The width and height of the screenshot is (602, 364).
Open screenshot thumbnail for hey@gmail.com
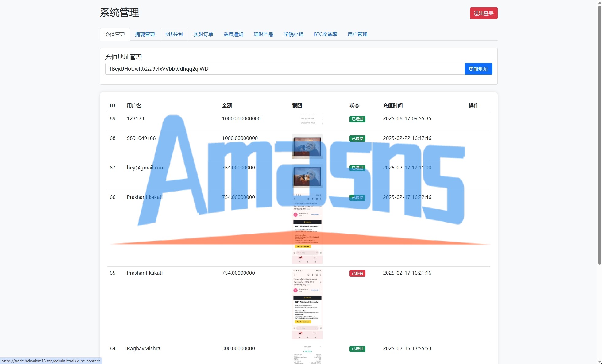pyautogui.click(x=307, y=176)
